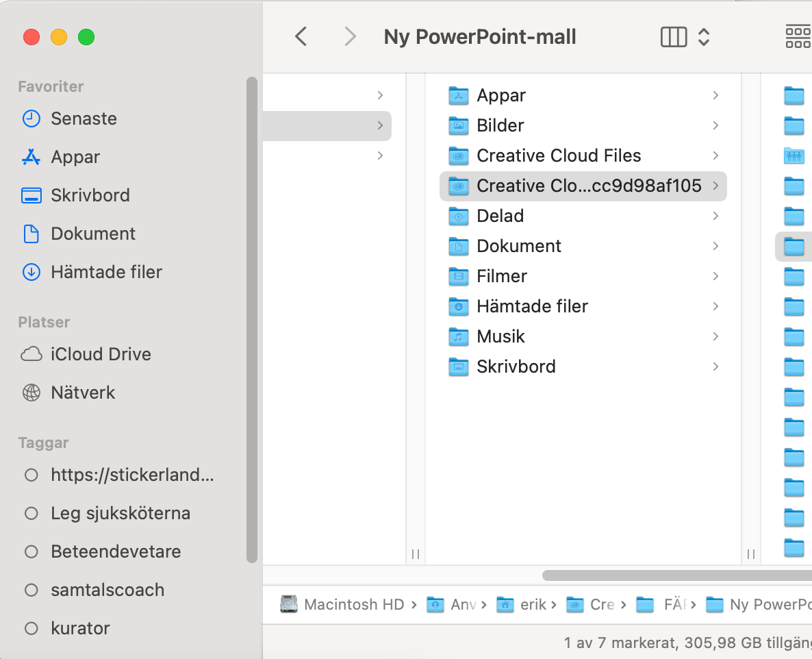Click the column view icon in toolbar

click(x=673, y=36)
